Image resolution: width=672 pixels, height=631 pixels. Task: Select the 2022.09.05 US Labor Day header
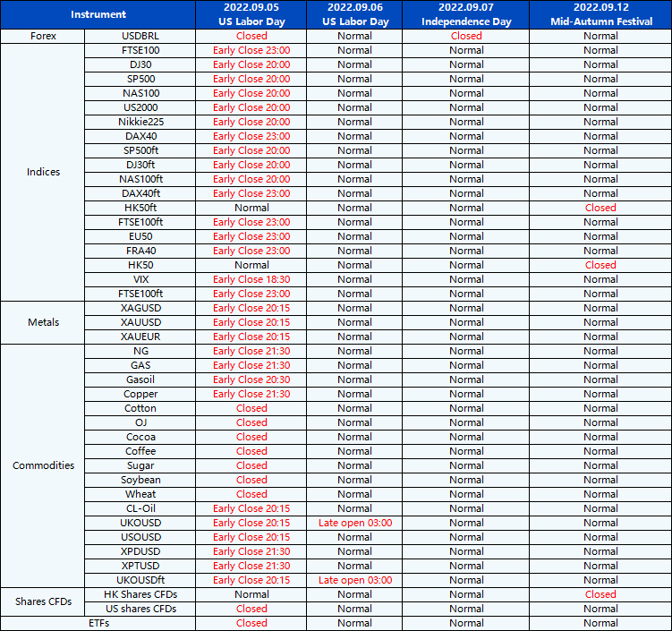coord(251,14)
